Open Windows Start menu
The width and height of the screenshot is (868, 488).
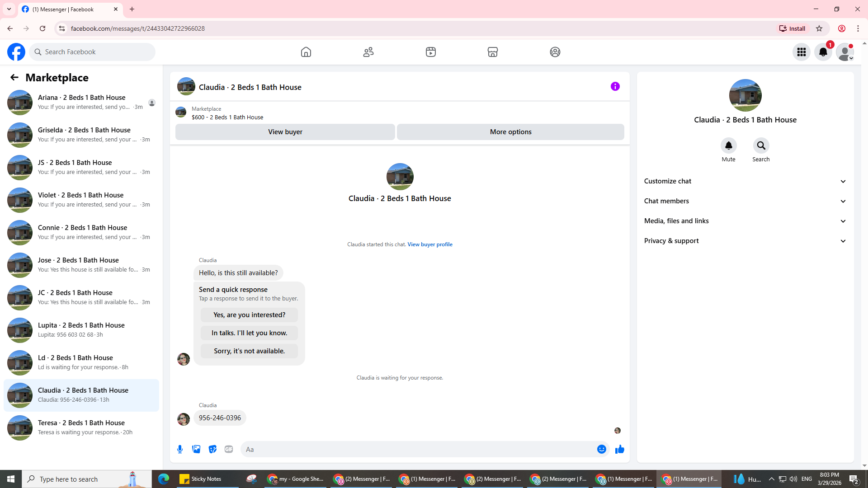(11, 479)
